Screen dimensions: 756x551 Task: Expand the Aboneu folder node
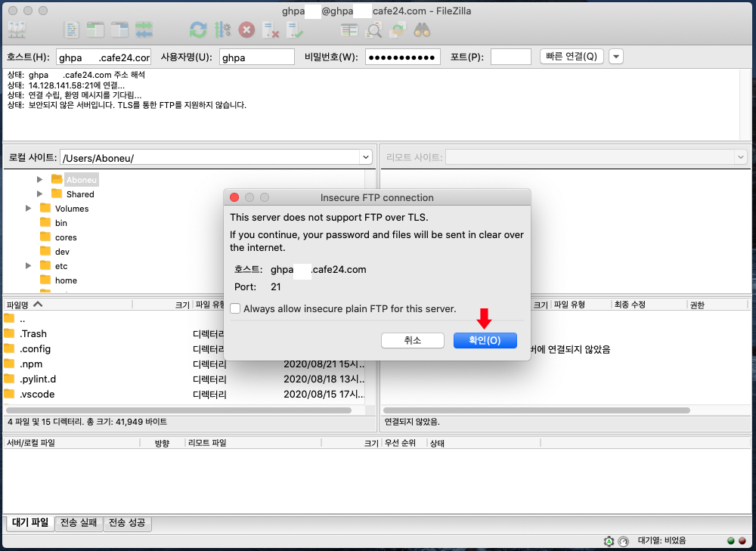39,179
